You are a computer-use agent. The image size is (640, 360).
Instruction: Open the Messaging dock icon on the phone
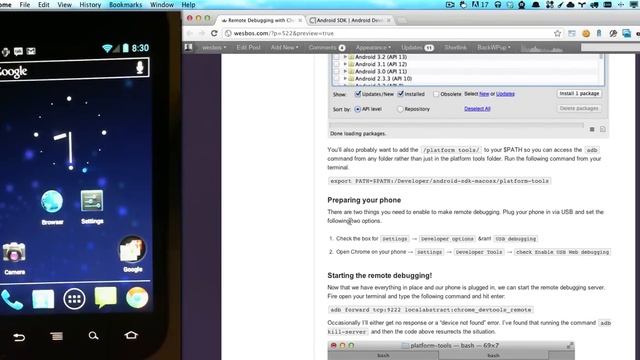pos(105,298)
